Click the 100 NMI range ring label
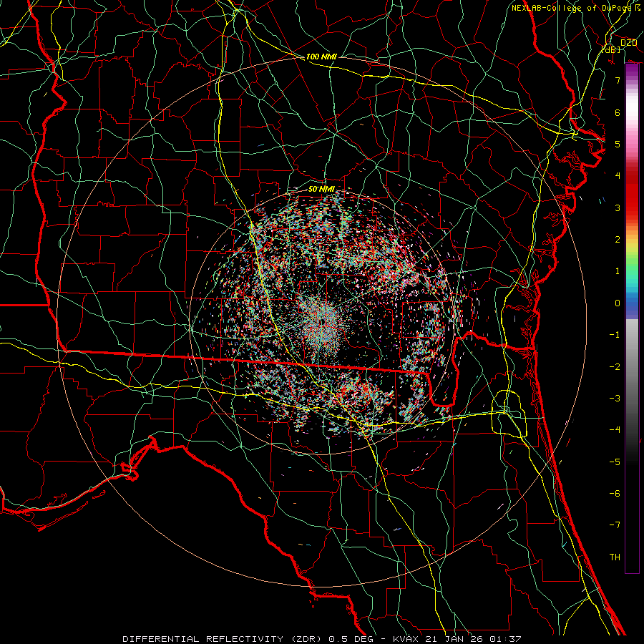 321,57
